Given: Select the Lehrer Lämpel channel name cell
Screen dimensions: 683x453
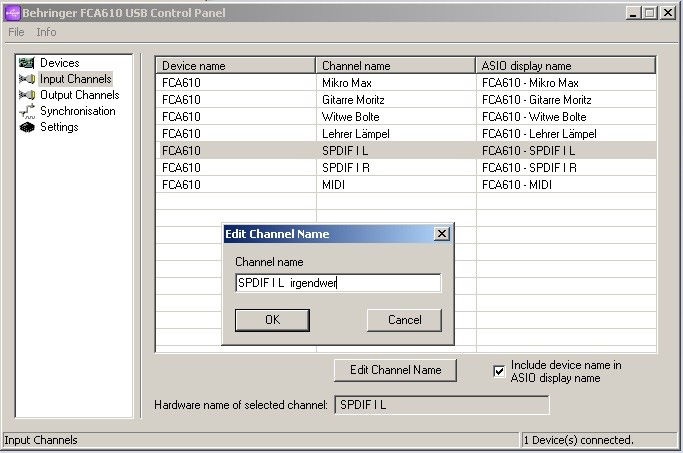Looking at the screenshot, I should (396, 134).
